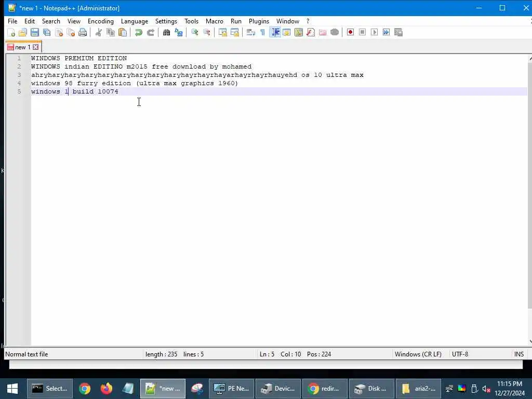Cut selection with the scissors icon
This screenshot has height=399, width=532.
click(x=98, y=32)
